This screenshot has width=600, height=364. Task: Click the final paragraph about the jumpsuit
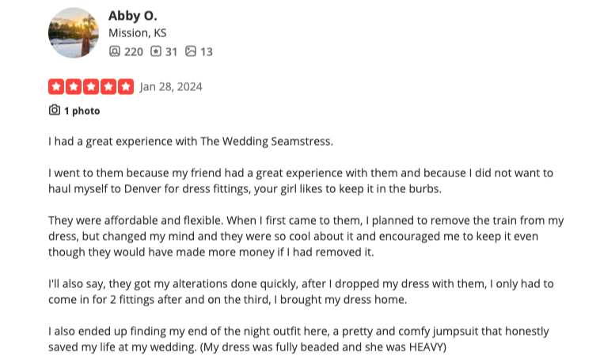click(x=298, y=339)
